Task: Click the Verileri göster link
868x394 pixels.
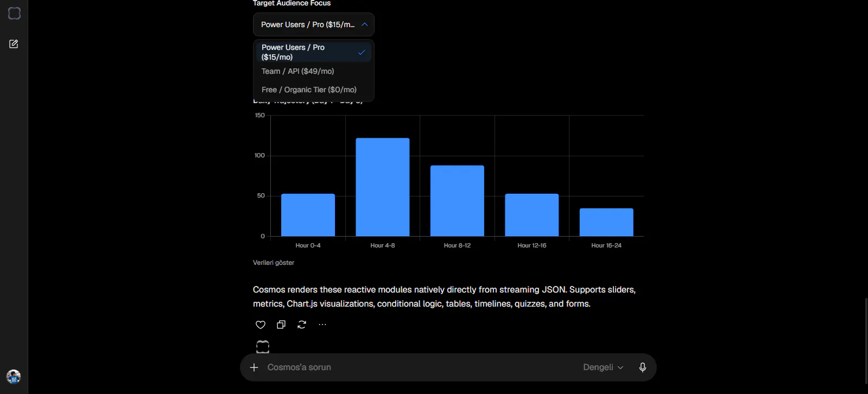Action: pyautogui.click(x=274, y=263)
